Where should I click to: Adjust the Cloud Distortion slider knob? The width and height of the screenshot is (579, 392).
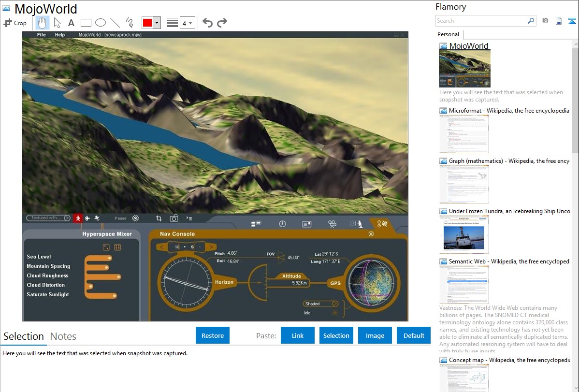coord(90,286)
